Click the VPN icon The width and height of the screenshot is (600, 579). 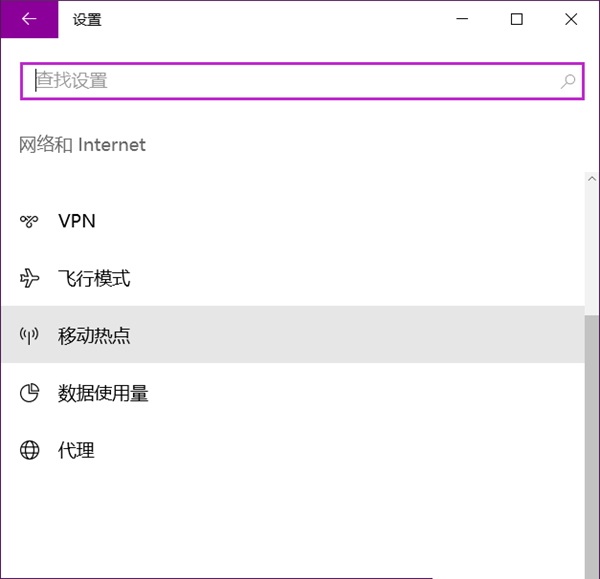pyautogui.click(x=29, y=221)
